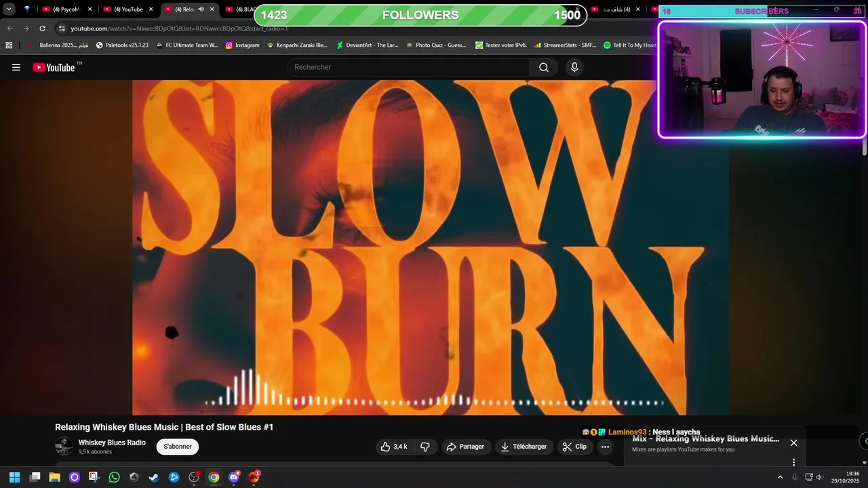868x488 pixels.
Task: Switch to Google Chrome on the taskbar
Action: [214, 477]
